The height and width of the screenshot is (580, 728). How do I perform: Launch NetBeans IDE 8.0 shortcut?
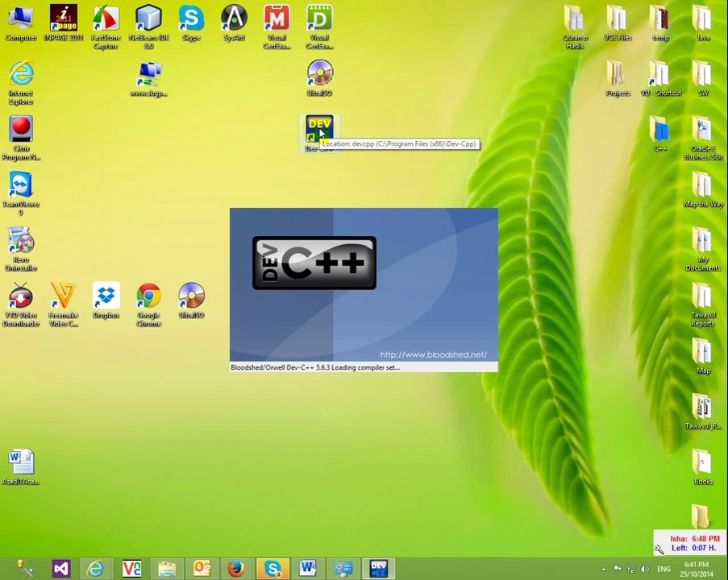[148, 27]
